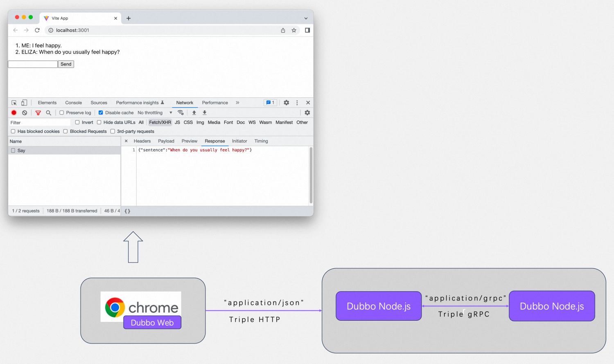The width and height of the screenshot is (614, 364).
Task: Select the inspect element picker icon
Action: [x=14, y=103]
